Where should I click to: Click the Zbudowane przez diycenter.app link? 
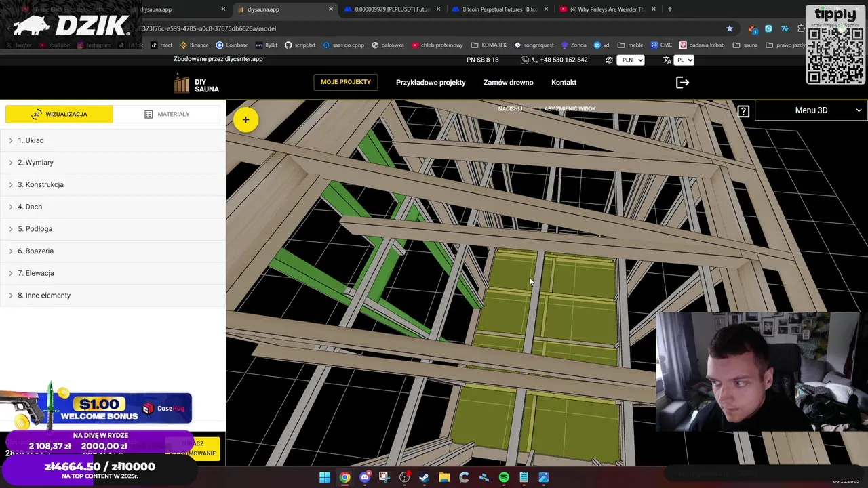(x=218, y=59)
